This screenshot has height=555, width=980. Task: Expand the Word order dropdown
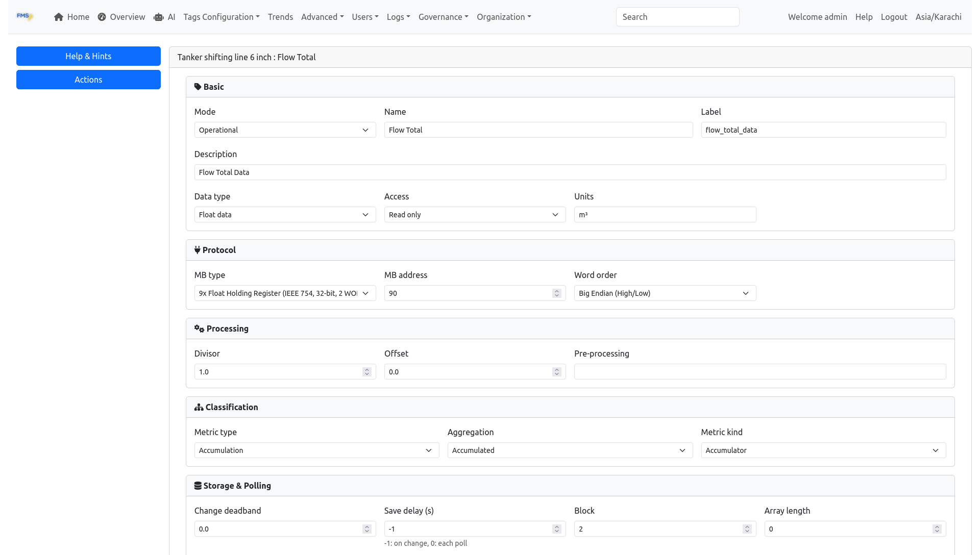tap(665, 293)
